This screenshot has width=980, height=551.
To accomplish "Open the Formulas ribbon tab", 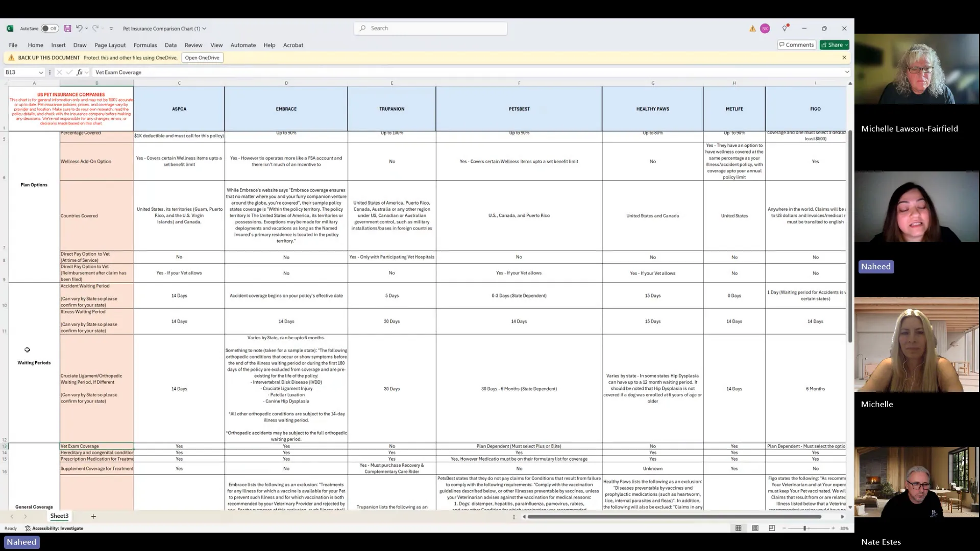I will [x=145, y=45].
